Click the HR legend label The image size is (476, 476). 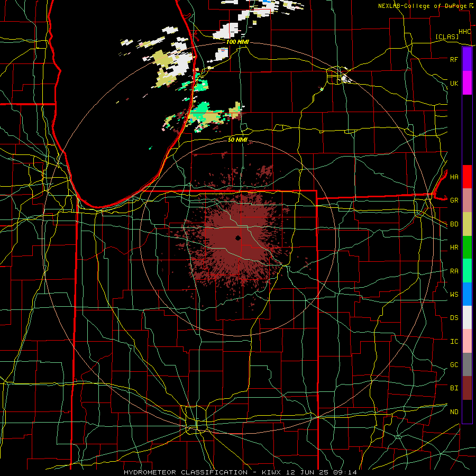click(x=454, y=248)
